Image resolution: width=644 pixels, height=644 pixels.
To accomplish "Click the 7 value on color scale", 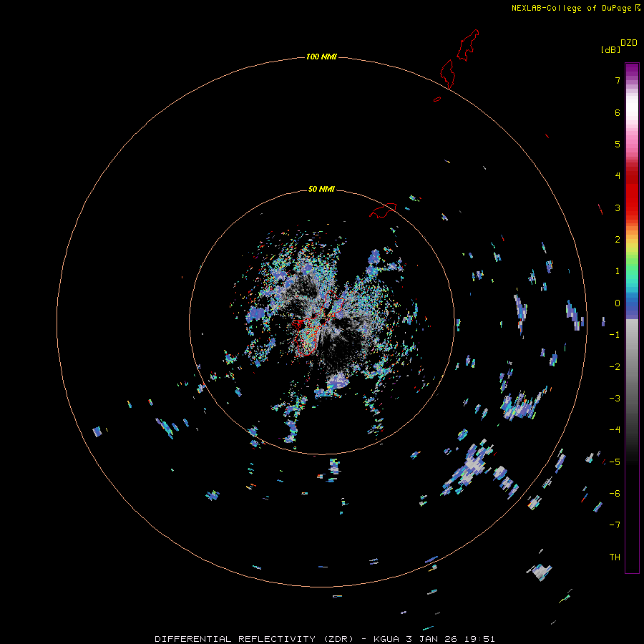I will tap(618, 80).
